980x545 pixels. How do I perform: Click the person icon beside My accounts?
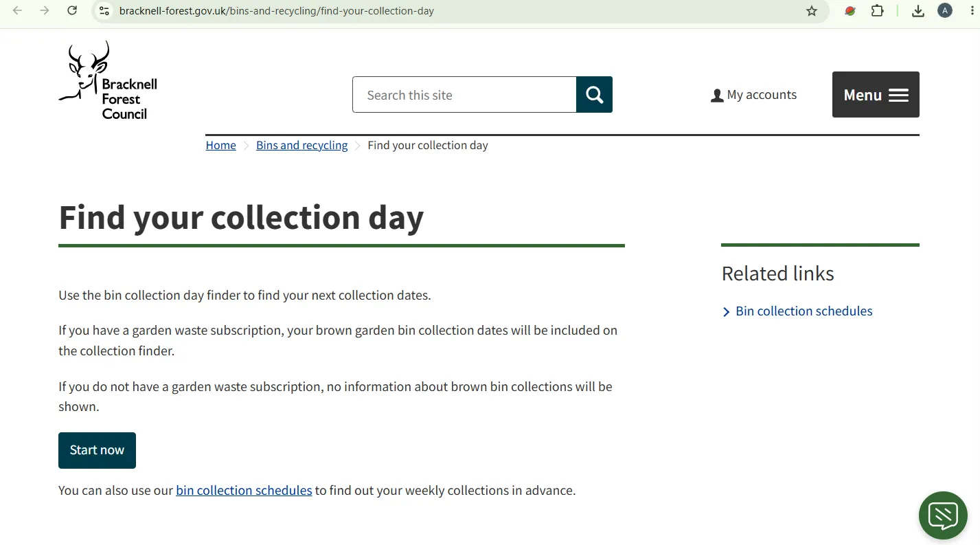click(x=717, y=96)
